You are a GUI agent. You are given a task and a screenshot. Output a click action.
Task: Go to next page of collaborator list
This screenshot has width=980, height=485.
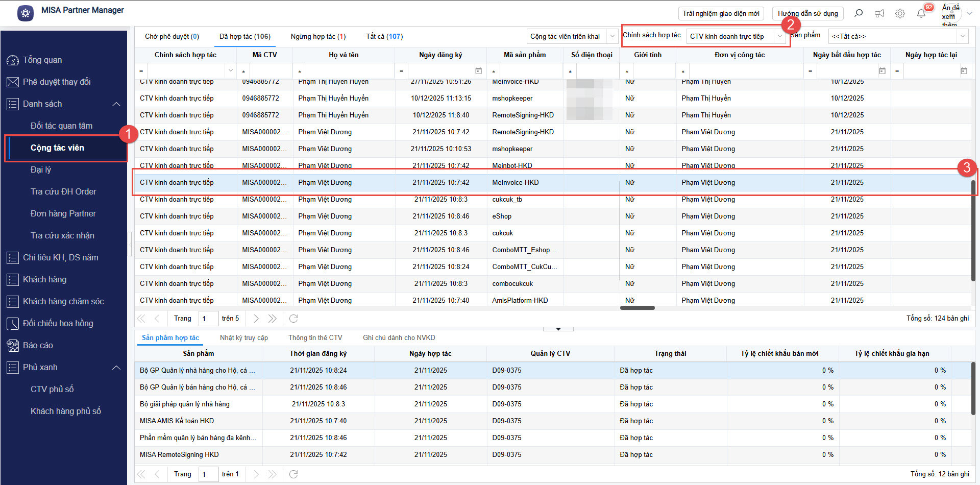pos(256,319)
